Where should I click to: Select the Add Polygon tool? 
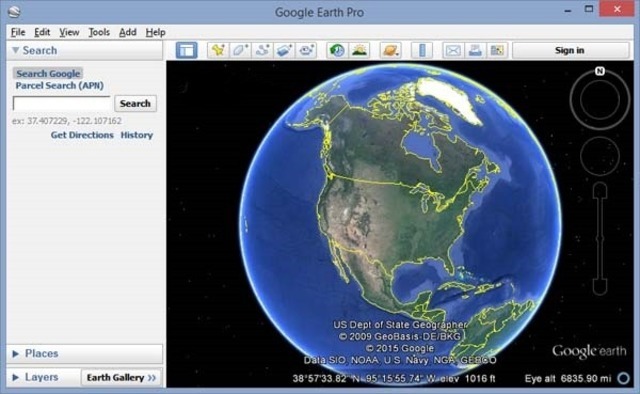(x=240, y=50)
